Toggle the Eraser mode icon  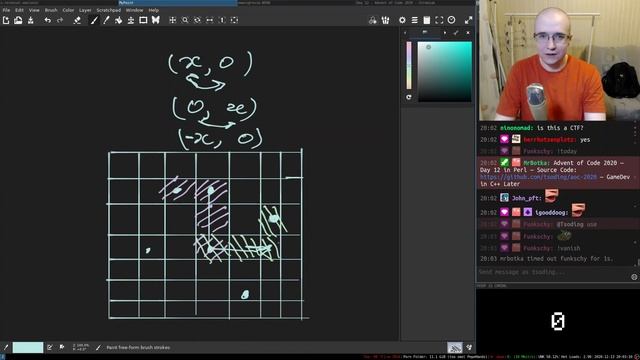click(x=77, y=20)
